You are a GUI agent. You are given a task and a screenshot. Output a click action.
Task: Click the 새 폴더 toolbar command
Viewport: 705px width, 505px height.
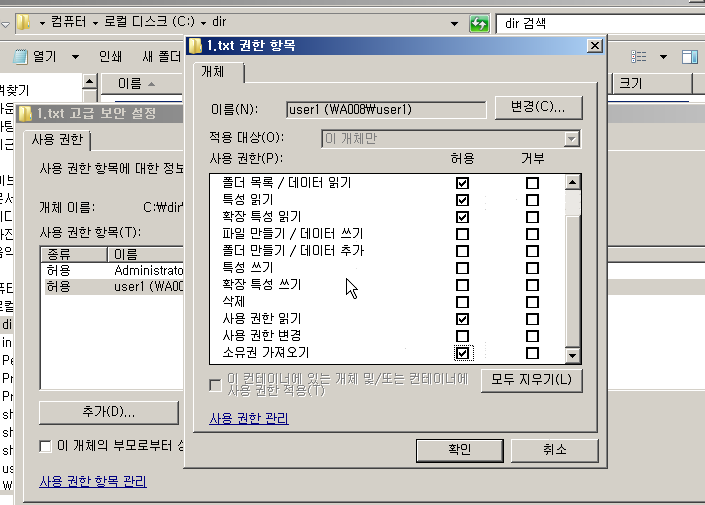161,57
